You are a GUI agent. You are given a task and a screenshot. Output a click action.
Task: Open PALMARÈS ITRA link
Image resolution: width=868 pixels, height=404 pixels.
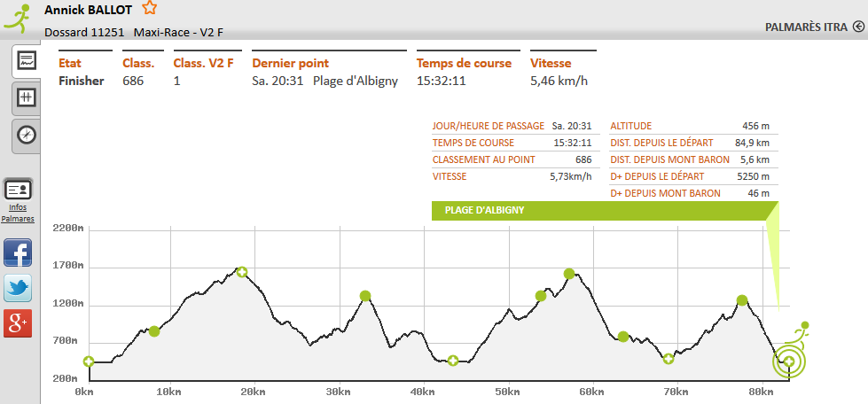point(805,27)
